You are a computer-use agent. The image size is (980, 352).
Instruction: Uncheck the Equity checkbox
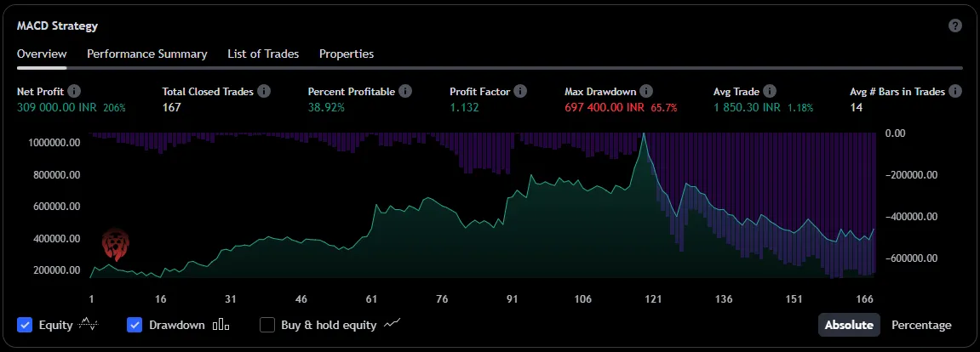point(25,325)
